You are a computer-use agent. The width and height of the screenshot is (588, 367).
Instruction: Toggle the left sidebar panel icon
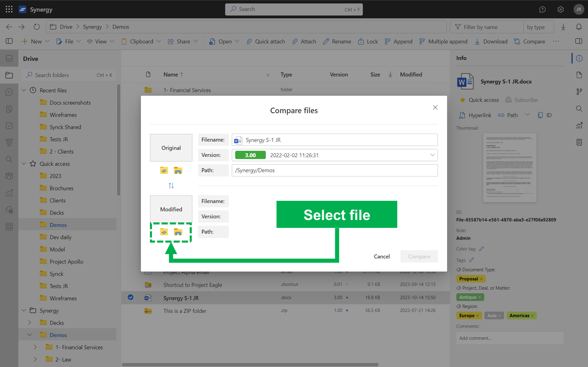pyautogui.click(x=9, y=41)
